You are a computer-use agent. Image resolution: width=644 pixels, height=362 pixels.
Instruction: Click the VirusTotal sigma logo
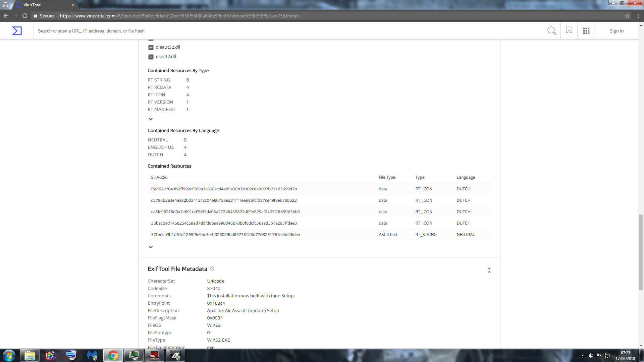17,31
